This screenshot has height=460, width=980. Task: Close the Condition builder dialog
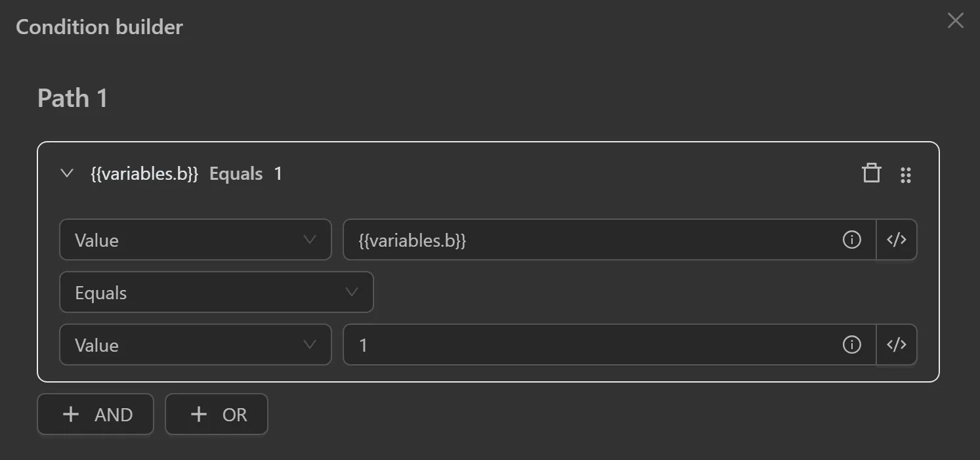click(x=955, y=20)
